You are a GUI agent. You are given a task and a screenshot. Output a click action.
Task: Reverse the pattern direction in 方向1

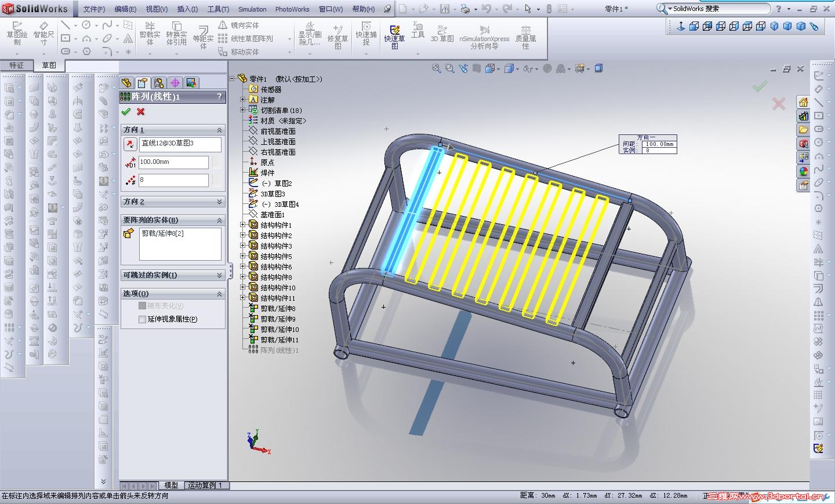coord(130,144)
